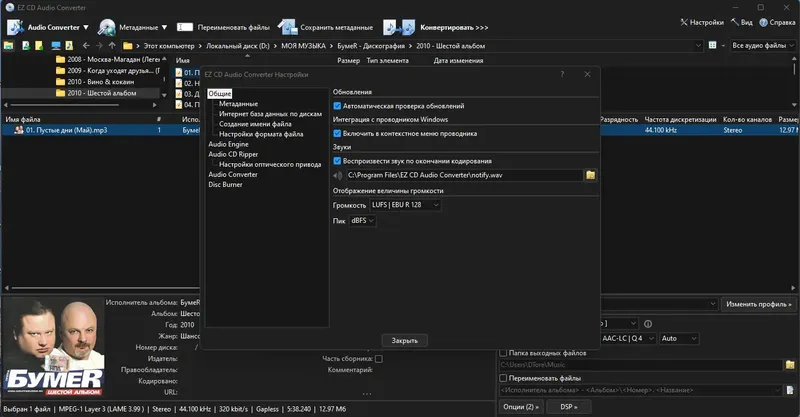
Task: Open the Громкость LUFS | EBU R 128 dropdown
Action: pyautogui.click(x=405, y=205)
